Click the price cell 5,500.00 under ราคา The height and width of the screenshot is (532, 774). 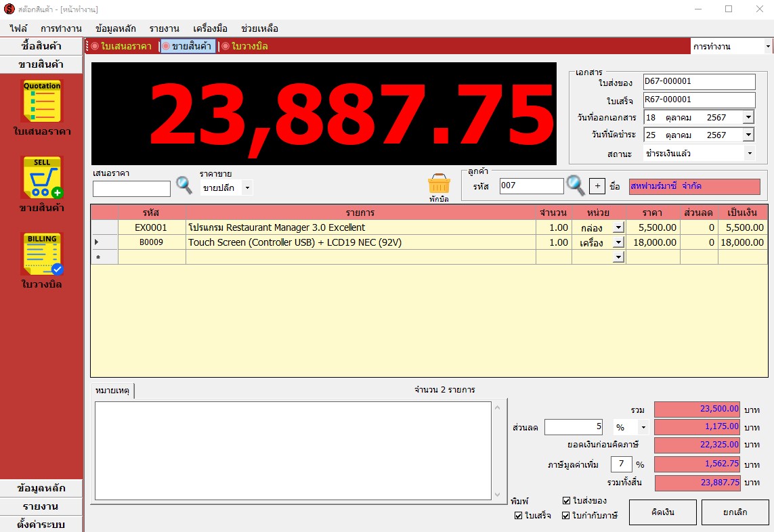click(x=653, y=227)
